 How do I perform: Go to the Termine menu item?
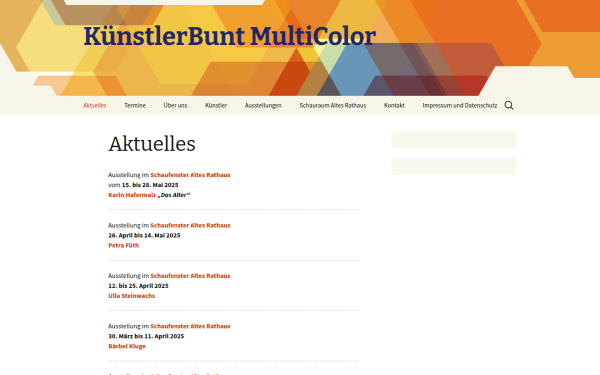pyautogui.click(x=135, y=105)
